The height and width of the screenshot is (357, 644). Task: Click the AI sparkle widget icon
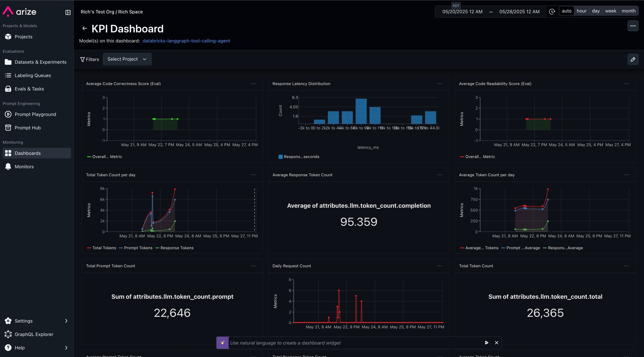[222, 343]
